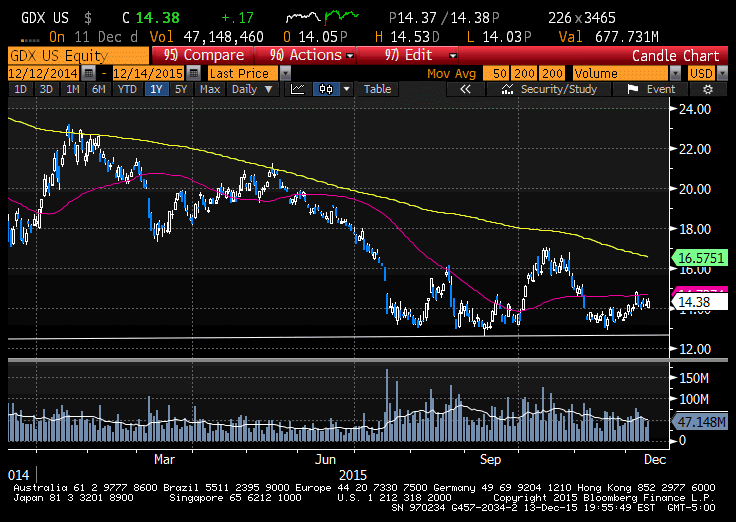Click the open value O 14.05P
Viewport: 736px width, 522px height.
click(316, 37)
